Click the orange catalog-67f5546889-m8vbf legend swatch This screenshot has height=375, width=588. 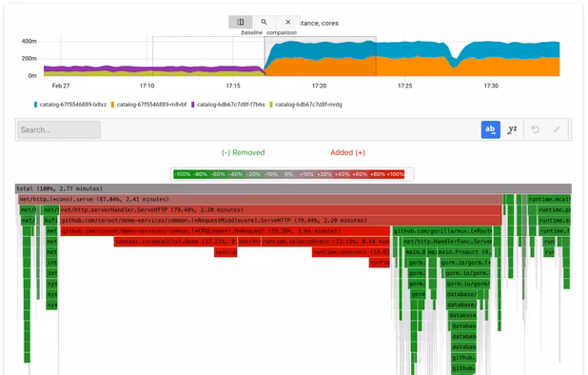point(112,105)
